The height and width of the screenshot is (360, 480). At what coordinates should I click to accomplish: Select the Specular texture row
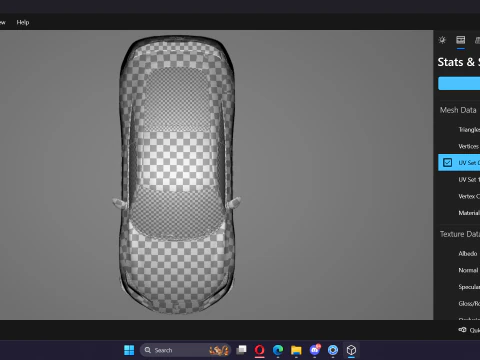click(459, 287)
